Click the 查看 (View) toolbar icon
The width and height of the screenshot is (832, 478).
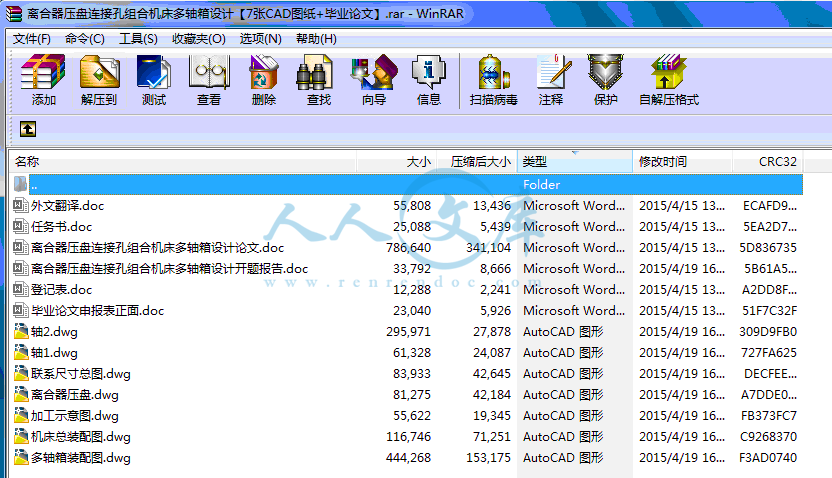coord(209,72)
